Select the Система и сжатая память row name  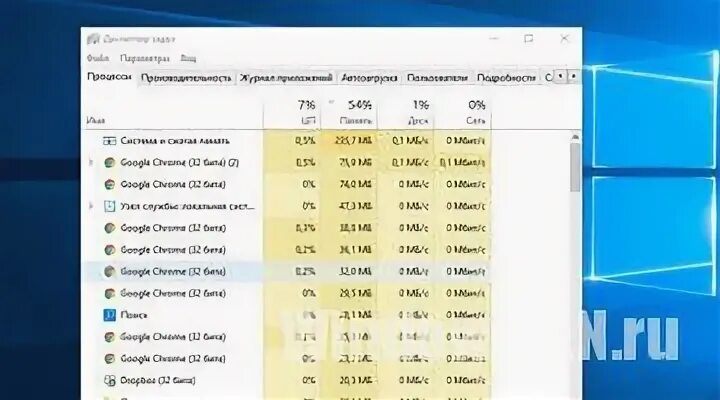pyautogui.click(x=174, y=141)
